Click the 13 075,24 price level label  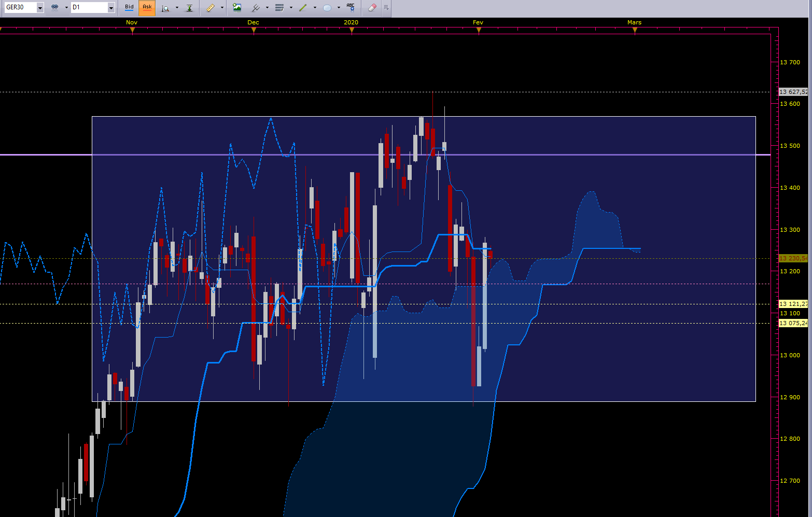click(x=793, y=323)
